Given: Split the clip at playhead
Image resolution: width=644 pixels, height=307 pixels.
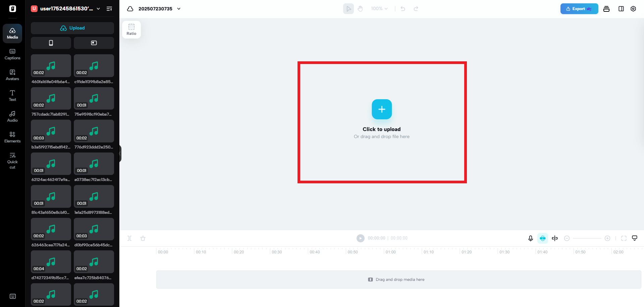Looking at the screenshot, I should 129,238.
